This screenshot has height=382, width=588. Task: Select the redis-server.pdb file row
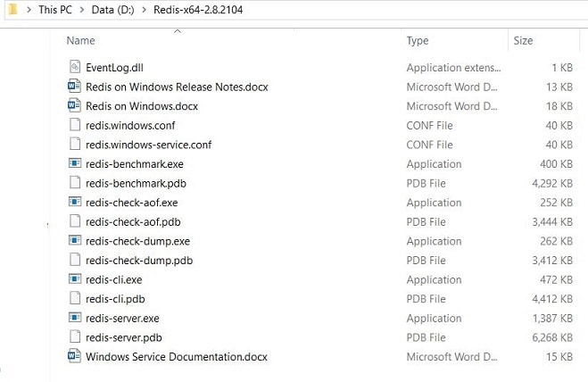[x=320, y=337]
